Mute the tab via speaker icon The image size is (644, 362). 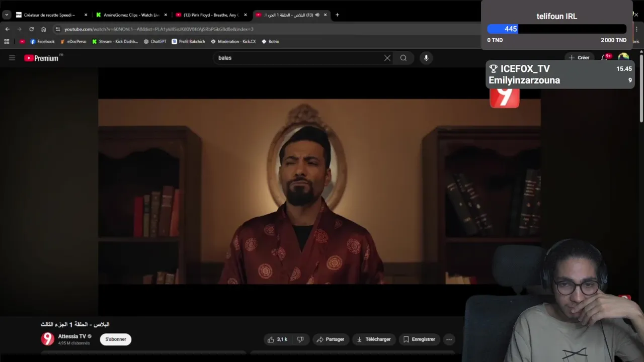pyautogui.click(x=317, y=15)
